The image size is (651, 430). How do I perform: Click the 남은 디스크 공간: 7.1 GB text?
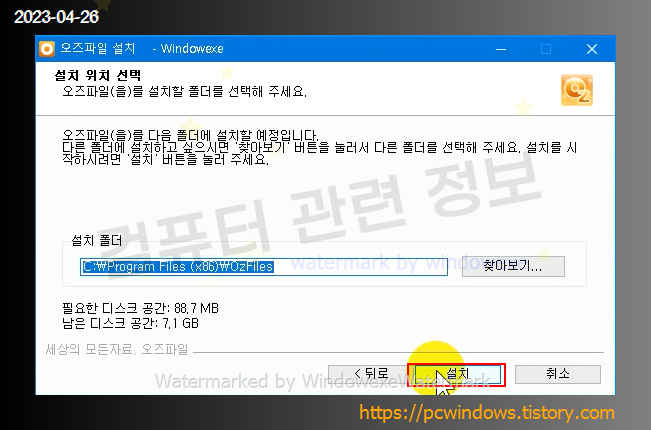[130, 323]
